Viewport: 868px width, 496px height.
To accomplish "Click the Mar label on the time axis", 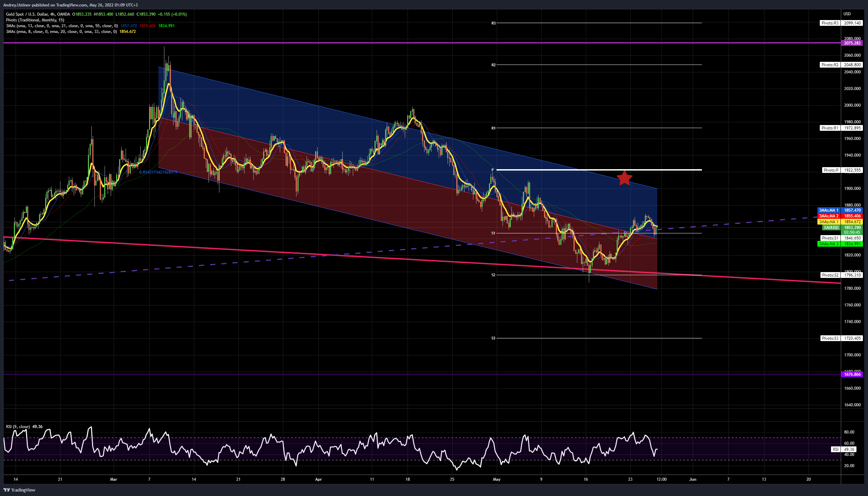I will 113,479.
